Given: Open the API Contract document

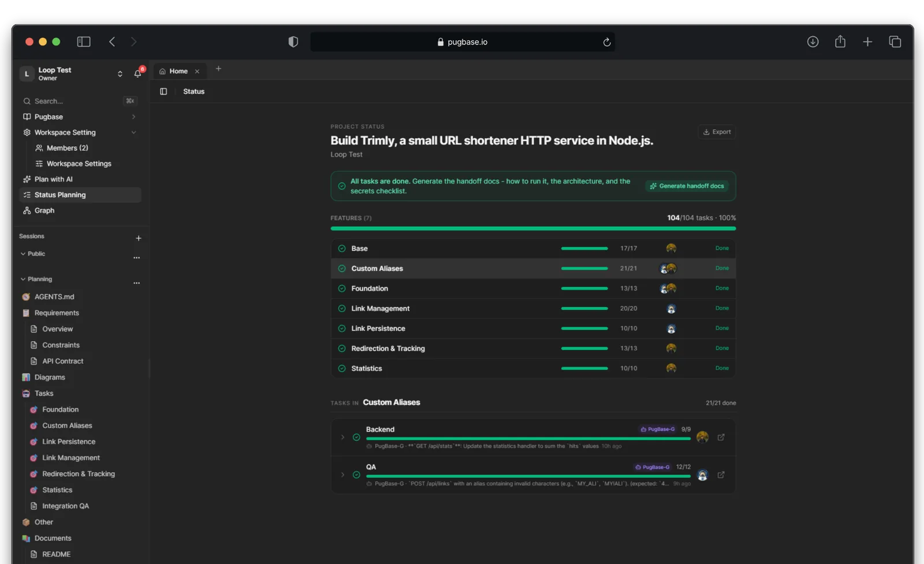Looking at the screenshot, I should (x=62, y=361).
